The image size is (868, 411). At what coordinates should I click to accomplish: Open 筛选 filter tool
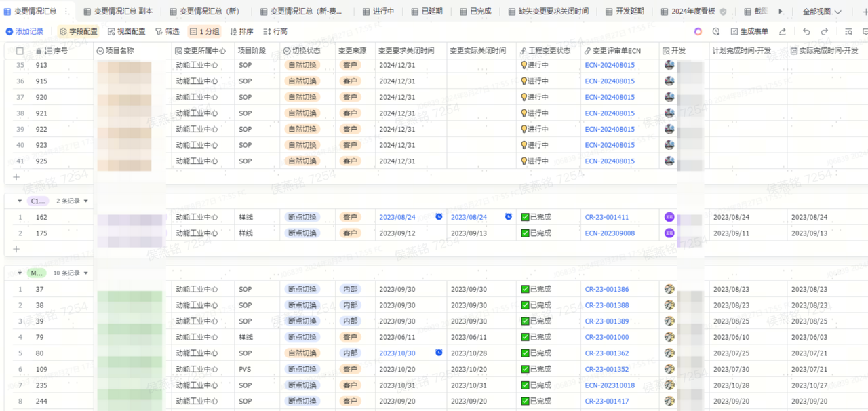167,32
